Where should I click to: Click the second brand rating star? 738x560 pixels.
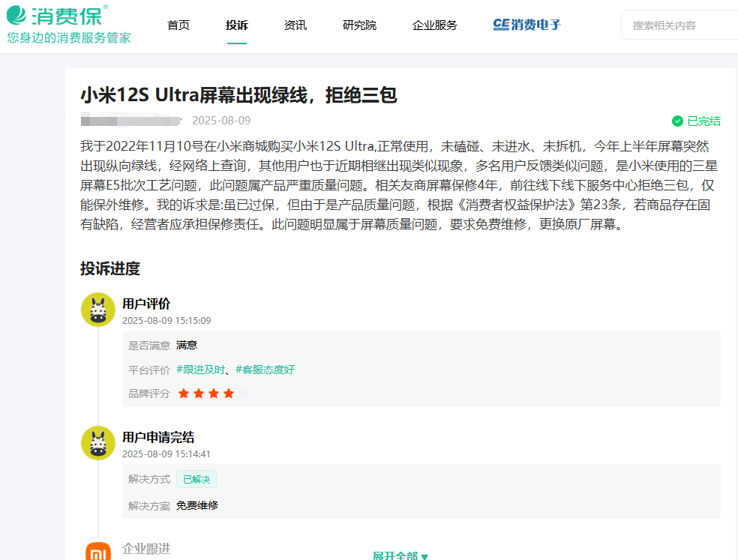click(199, 394)
